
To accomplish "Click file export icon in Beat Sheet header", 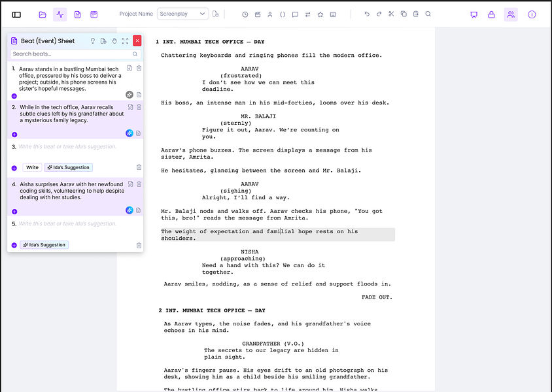I will [x=103, y=41].
